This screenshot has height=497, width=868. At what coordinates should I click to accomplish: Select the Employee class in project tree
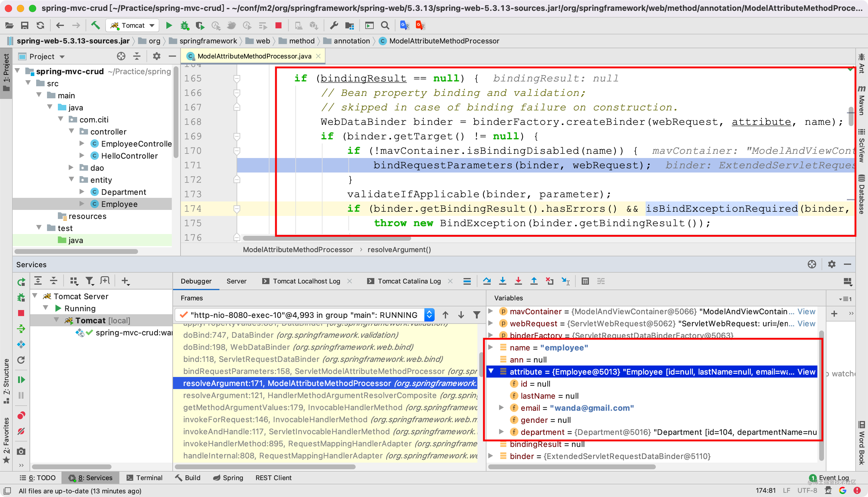pyautogui.click(x=119, y=204)
